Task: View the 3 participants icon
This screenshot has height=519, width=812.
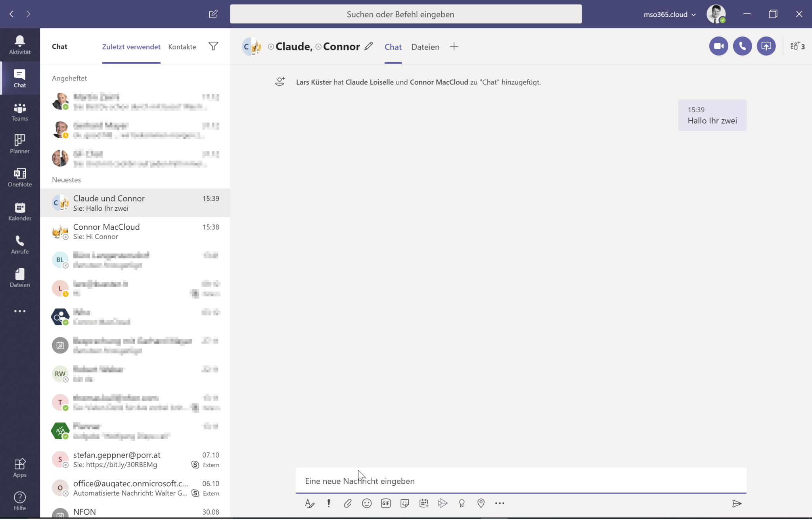Action: [x=797, y=46]
